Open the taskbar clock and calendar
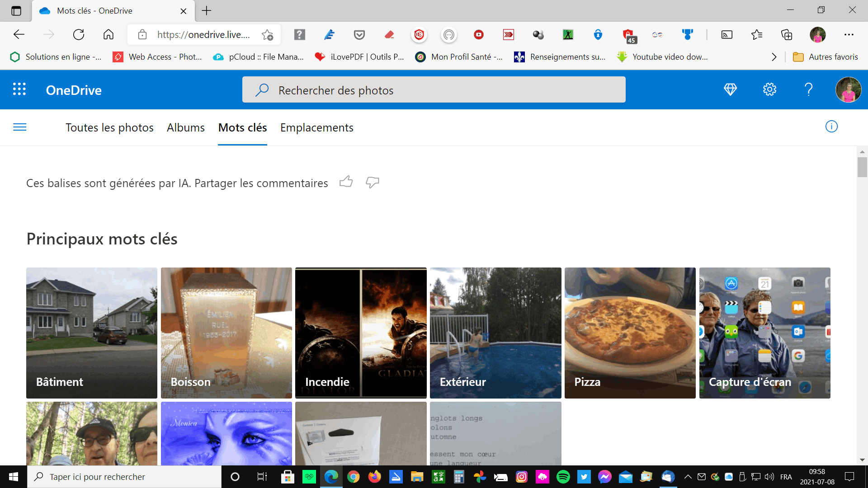The width and height of the screenshot is (868, 488). coord(817,477)
